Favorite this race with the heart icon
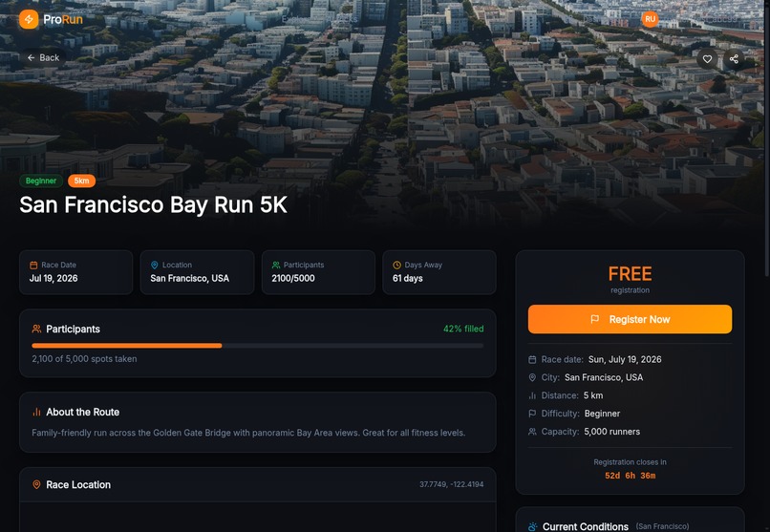Screen dimensions: 770x532 pos(707,59)
